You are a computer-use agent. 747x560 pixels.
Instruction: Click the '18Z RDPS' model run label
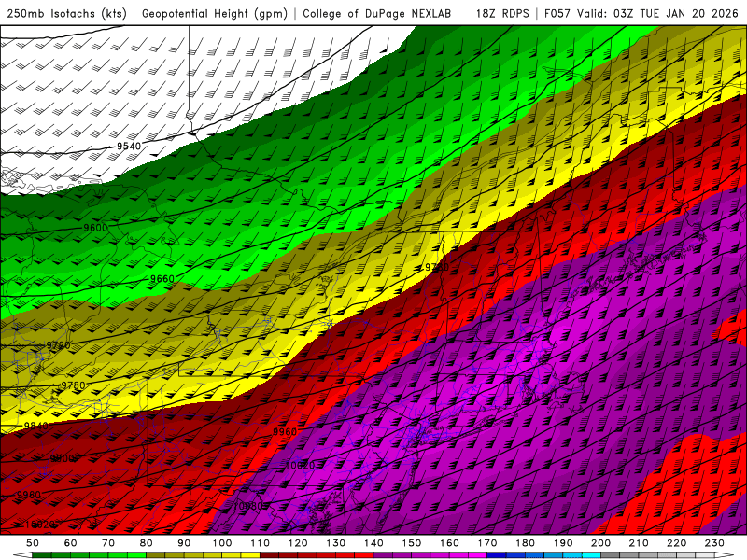(502, 13)
